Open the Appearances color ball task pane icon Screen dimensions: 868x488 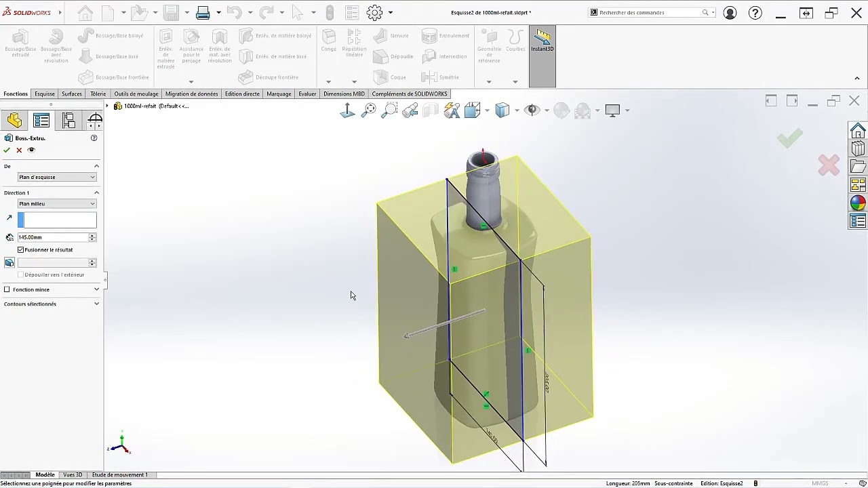[858, 203]
